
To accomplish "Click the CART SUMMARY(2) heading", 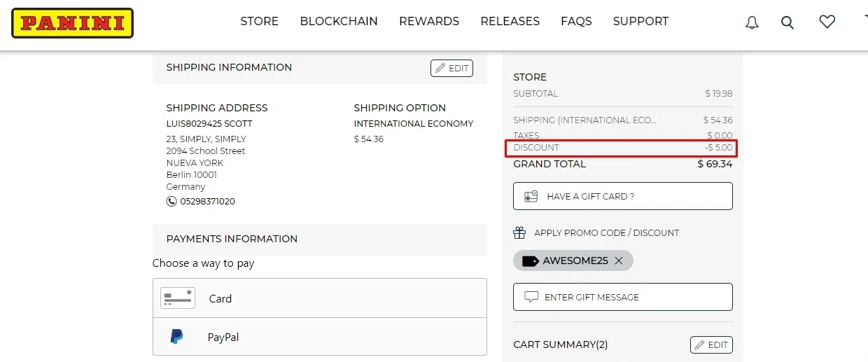I will [561, 344].
